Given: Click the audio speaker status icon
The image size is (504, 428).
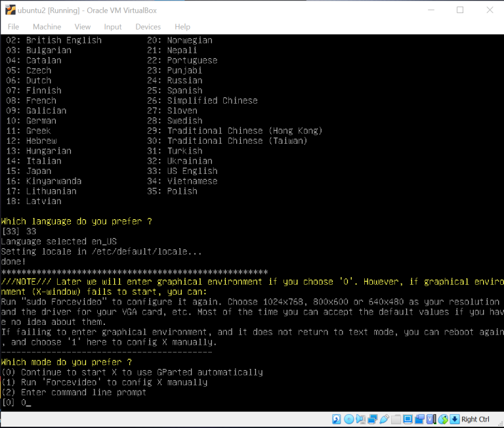Looking at the screenshot, I should (360, 419).
